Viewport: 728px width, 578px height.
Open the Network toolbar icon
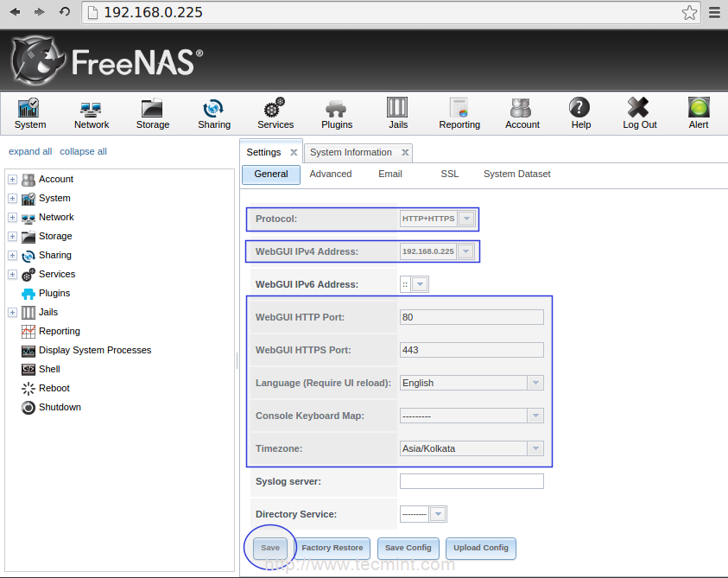[x=91, y=113]
